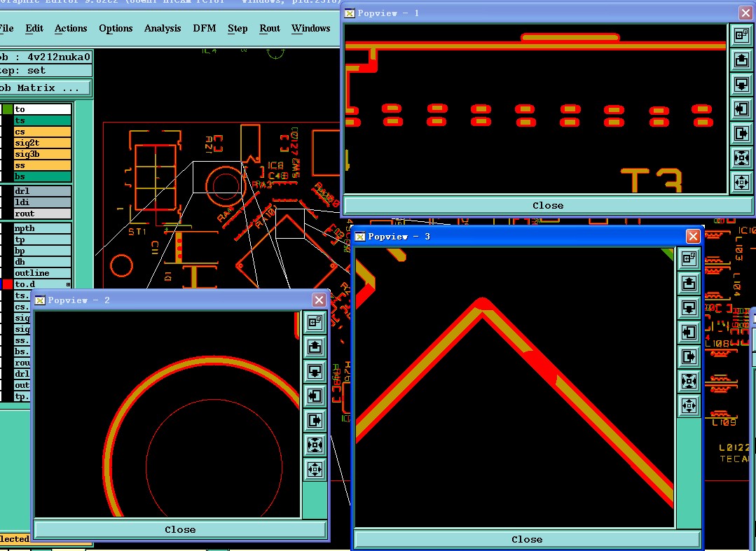Click Close button in Popview 2
The image size is (756, 551).
[x=180, y=530]
